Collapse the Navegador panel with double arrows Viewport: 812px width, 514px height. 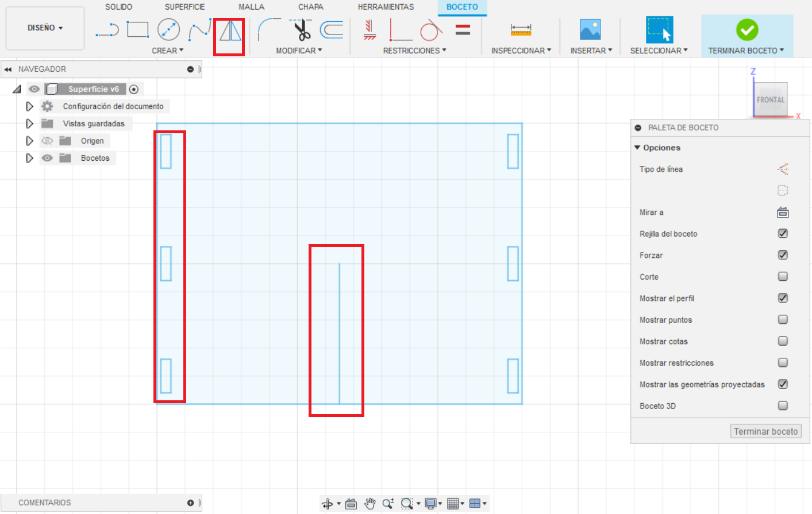(x=7, y=69)
